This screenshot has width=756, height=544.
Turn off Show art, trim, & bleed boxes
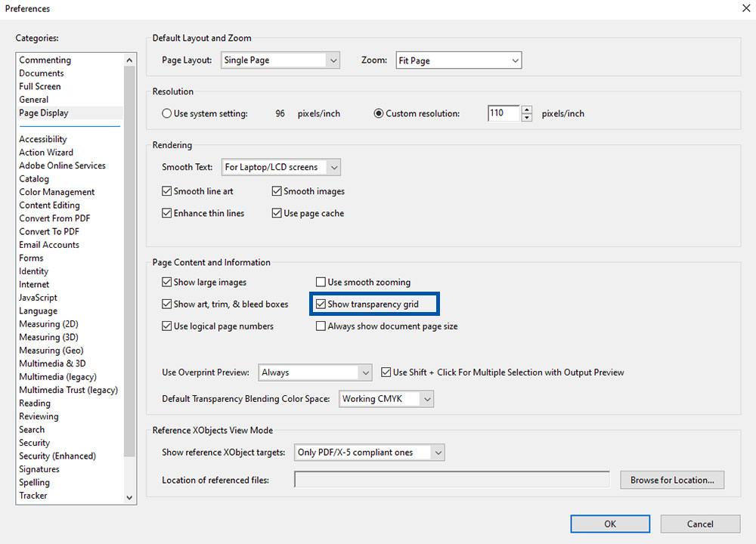(x=167, y=304)
